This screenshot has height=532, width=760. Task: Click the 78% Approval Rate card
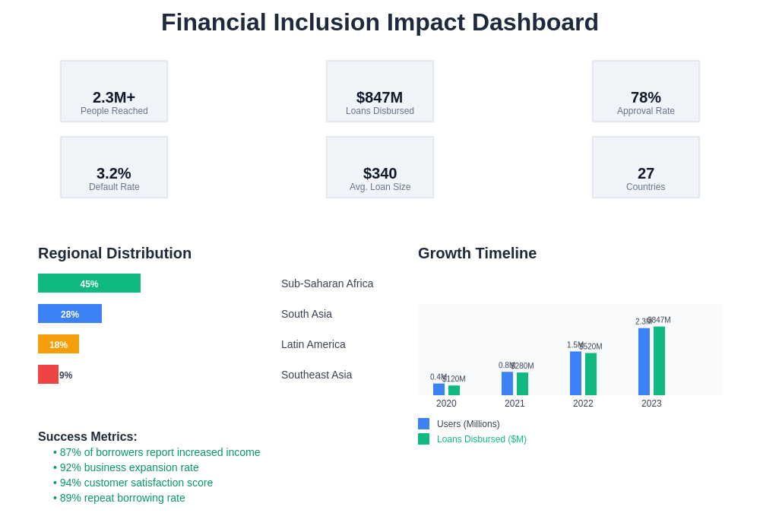646,91
